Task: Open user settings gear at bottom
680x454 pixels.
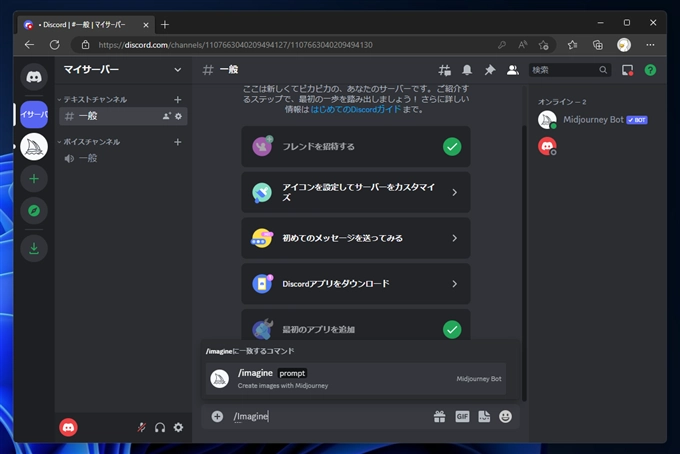Action: pos(178,428)
